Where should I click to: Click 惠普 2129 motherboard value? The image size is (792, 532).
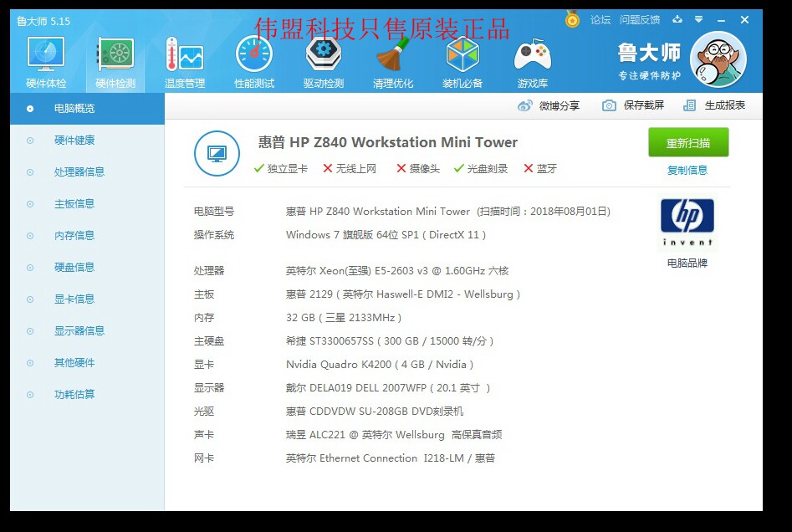tap(403, 294)
